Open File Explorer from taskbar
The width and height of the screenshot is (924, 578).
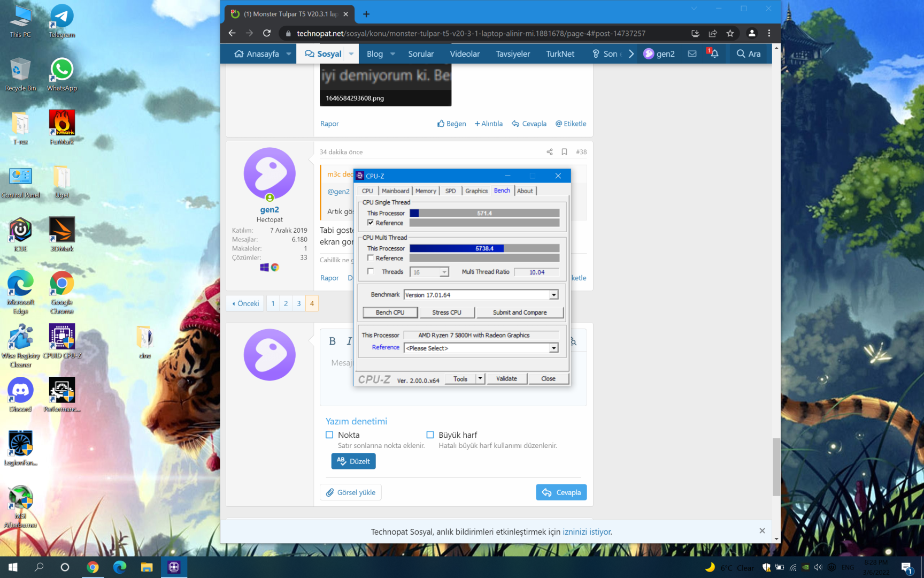147,567
